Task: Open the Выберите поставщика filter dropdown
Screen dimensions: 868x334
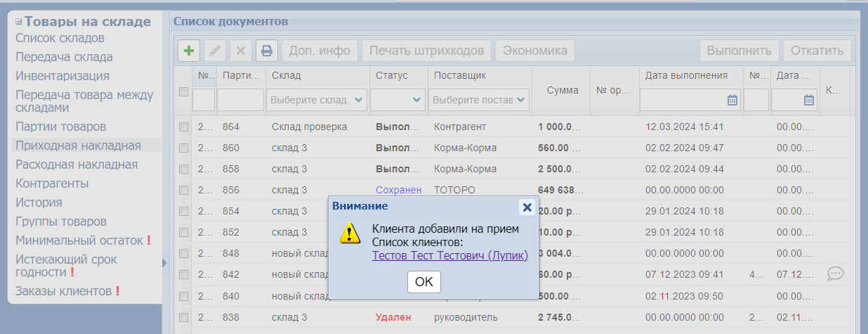Action: click(x=480, y=100)
